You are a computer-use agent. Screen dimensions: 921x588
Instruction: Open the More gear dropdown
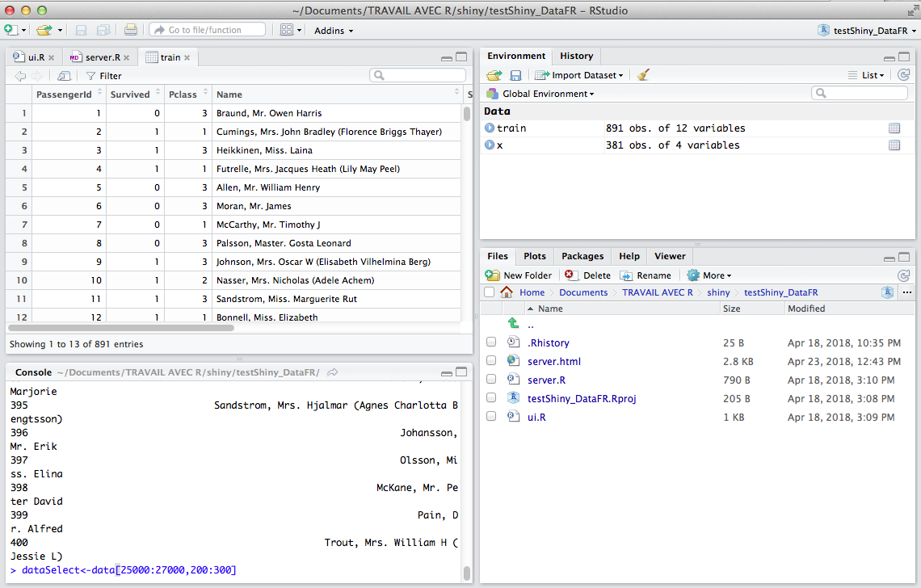[709, 275]
